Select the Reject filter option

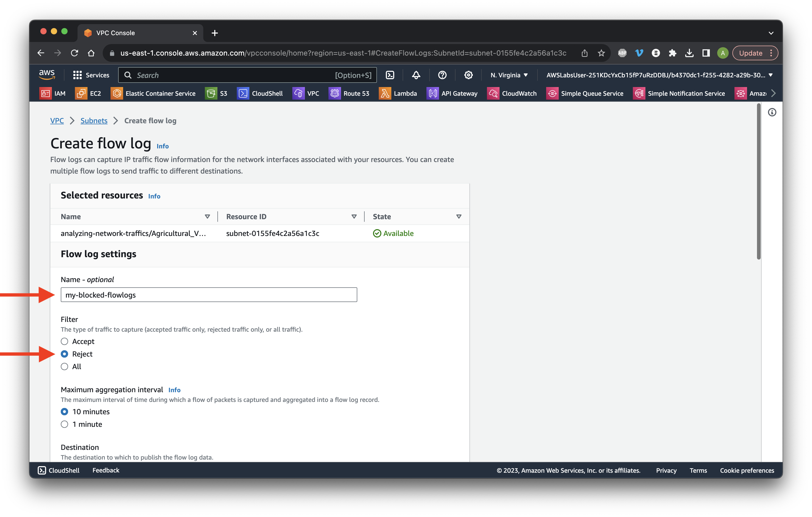64,354
